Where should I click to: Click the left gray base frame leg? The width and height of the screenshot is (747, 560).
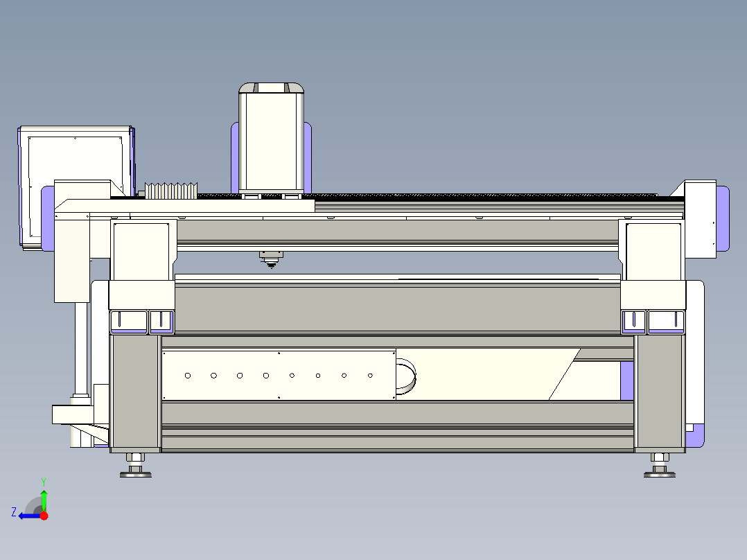[135, 392]
